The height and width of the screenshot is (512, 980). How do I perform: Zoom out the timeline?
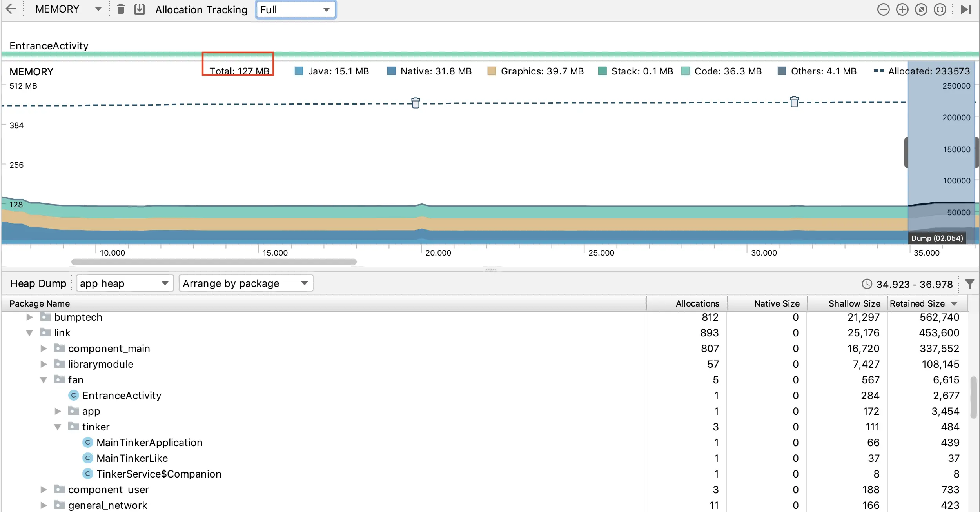coord(883,9)
